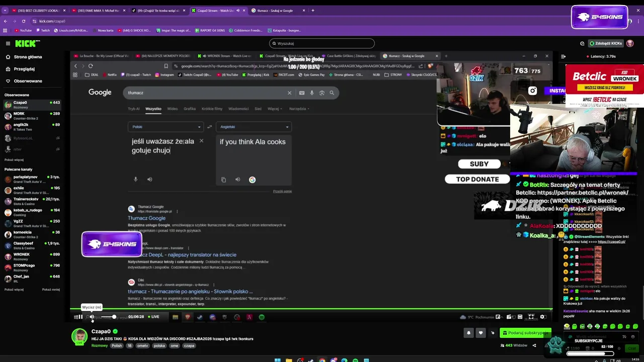644x362 pixels.
Task: Open the user avatar menu in Kick header
Action: (x=630, y=43)
